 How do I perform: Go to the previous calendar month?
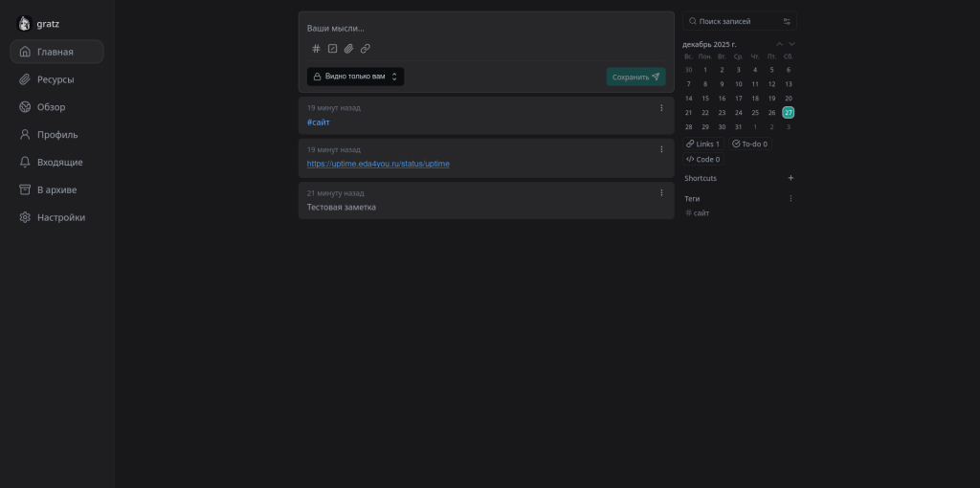click(779, 44)
